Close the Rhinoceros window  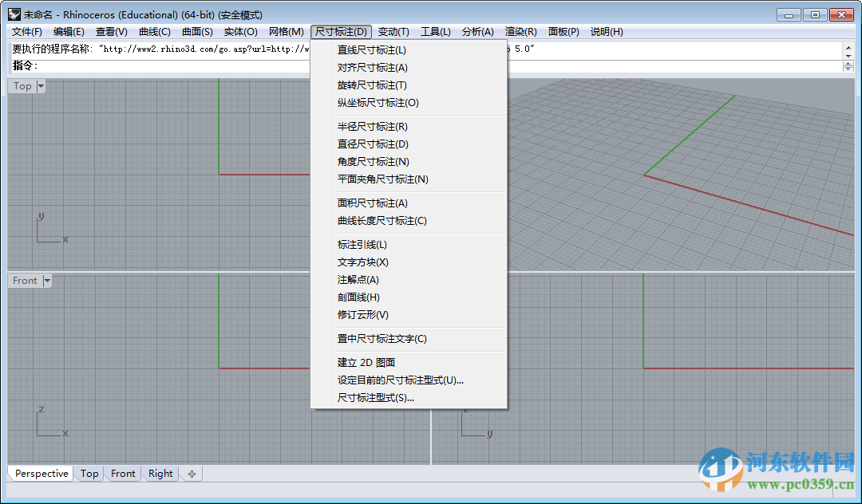pos(841,15)
